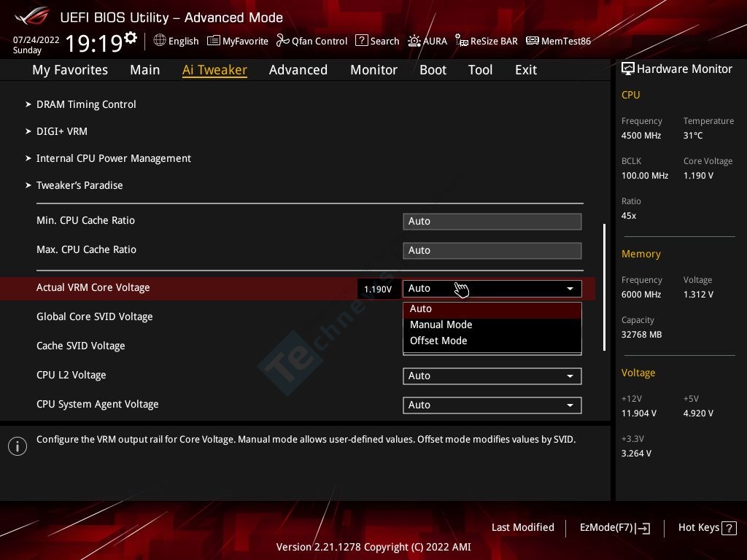The image size is (747, 560).
Task: Collapse the Actual VRM Core Voltage dropdown
Action: click(492, 289)
